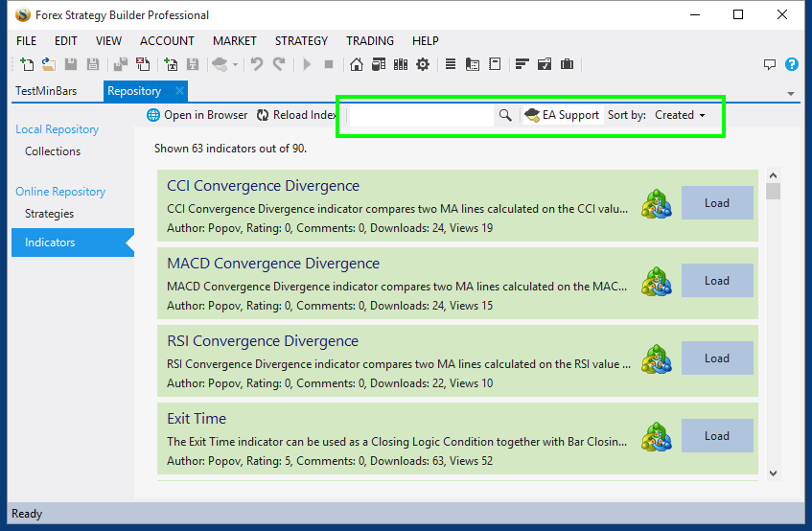Click the repository search input field

click(421, 115)
